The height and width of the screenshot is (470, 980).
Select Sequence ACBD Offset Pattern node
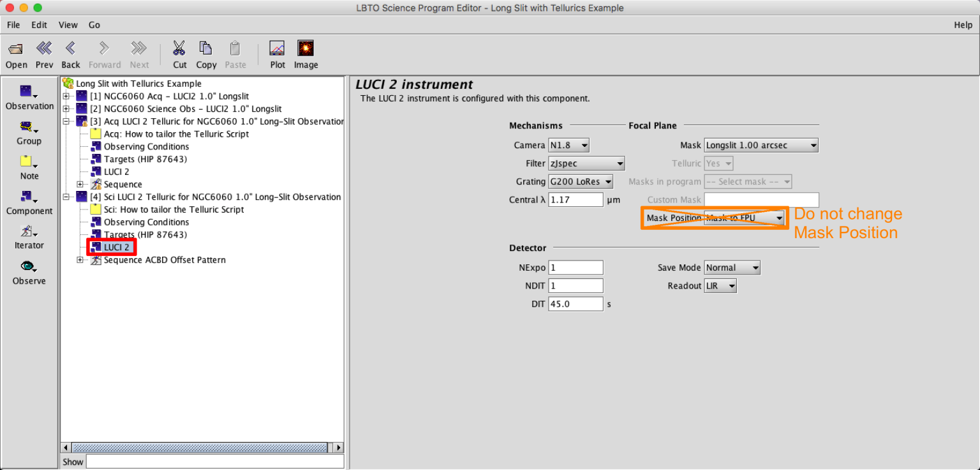point(165,260)
